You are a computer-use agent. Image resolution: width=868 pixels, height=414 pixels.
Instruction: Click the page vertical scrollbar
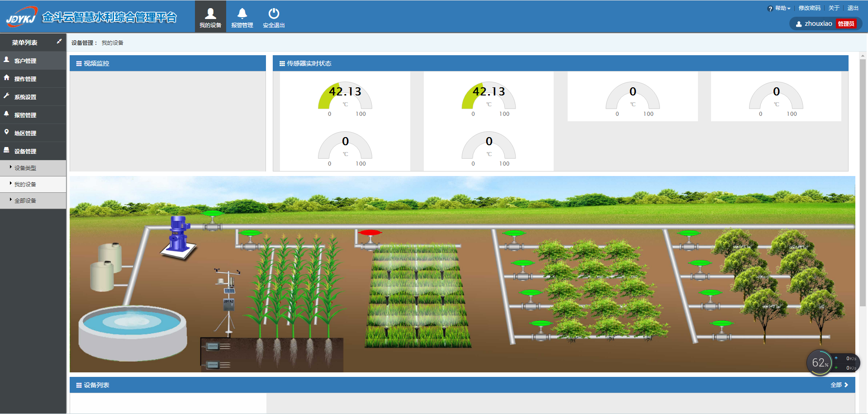point(863,181)
